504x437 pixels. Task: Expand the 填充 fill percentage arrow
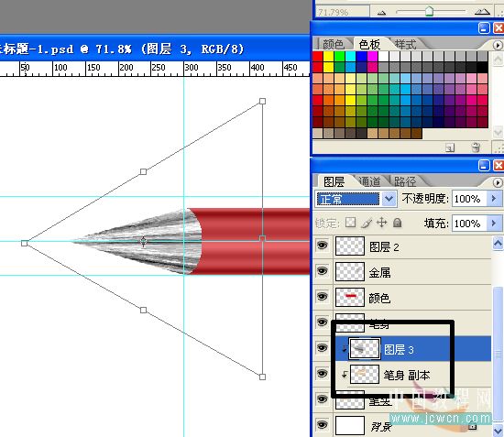[x=494, y=223]
